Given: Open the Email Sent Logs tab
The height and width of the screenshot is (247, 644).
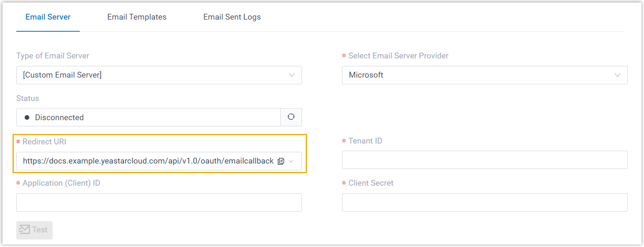Looking at the screenshot, I should [232, 17].
